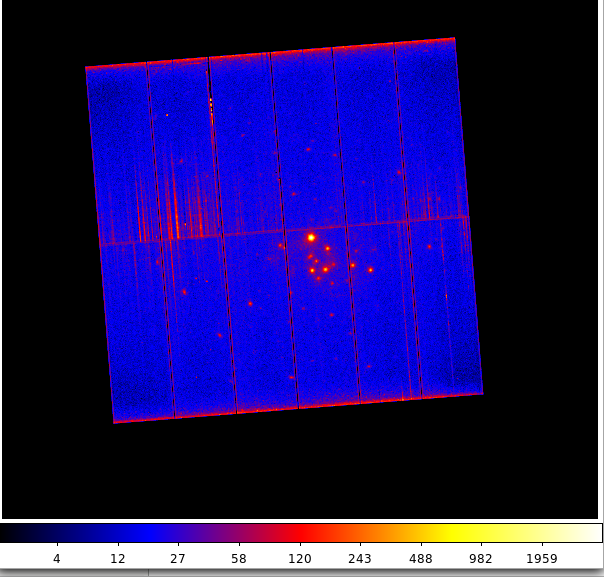Click the colorbar tick label 488

click(x=421, y=559)
